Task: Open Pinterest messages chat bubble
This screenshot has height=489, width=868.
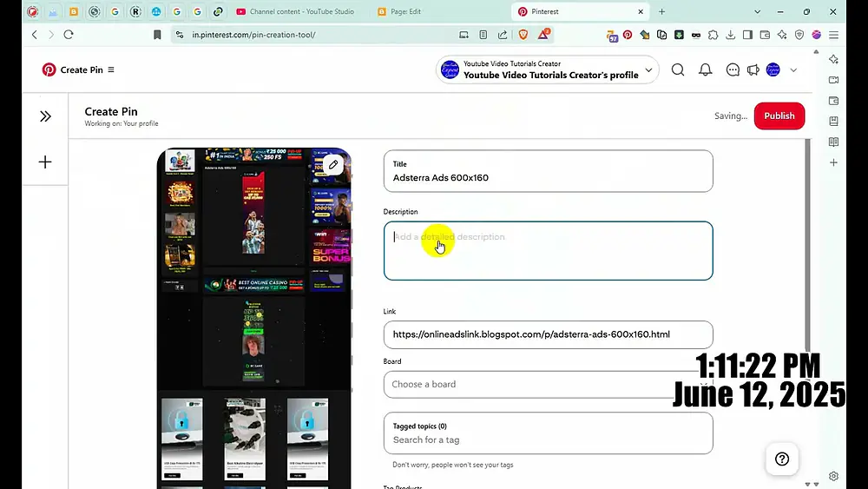Action: point(733,69)
